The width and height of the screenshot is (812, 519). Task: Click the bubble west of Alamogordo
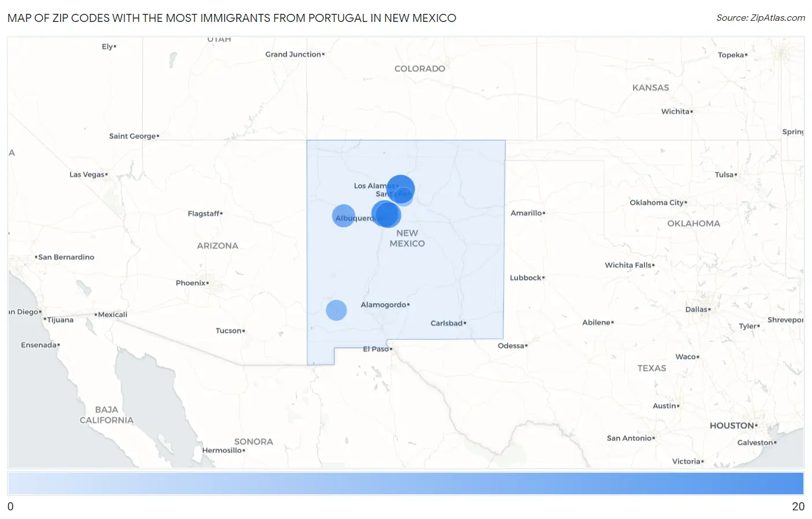pos(336,310)
